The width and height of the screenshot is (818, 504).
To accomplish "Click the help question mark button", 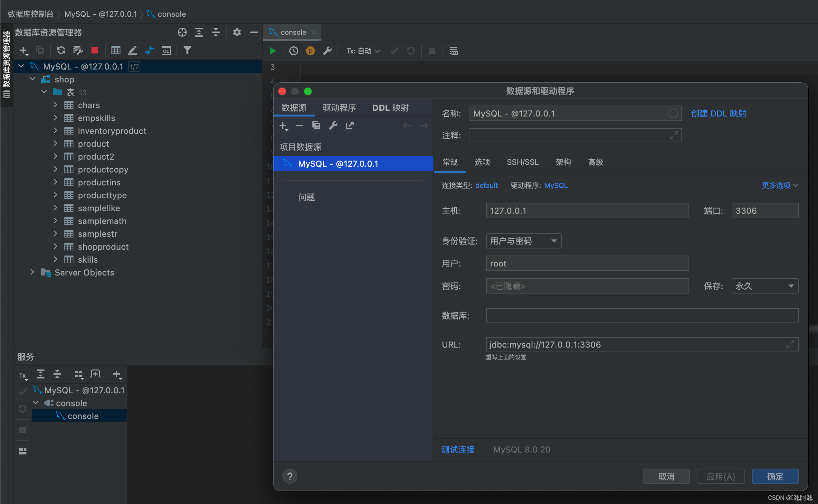I will (x=290, y=476).
